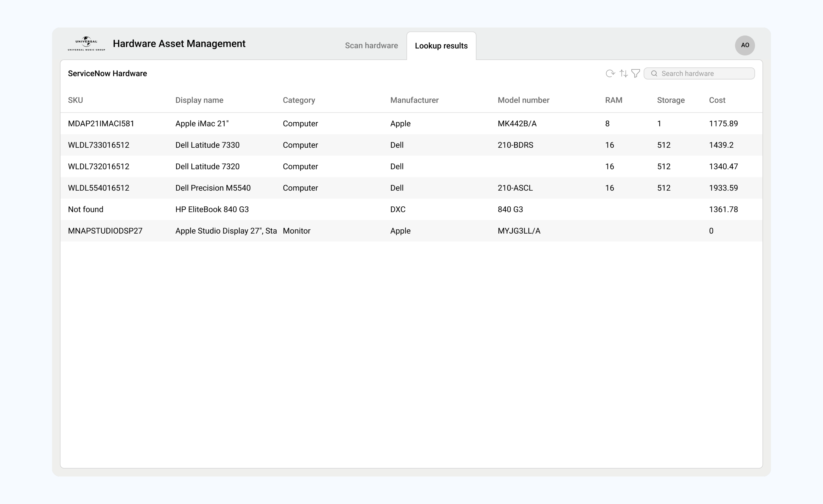The image size is (823, 504).
Task: Click the Manufacturer column header
Action: pos(414,100)
